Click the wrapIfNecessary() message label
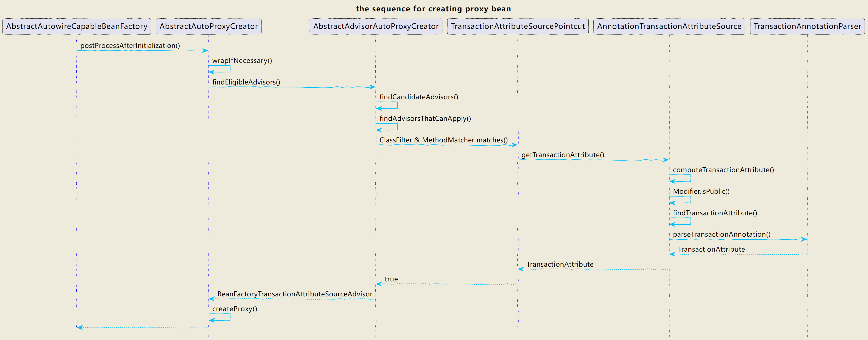Screen dimensions: 868x340 pos(242,61)
